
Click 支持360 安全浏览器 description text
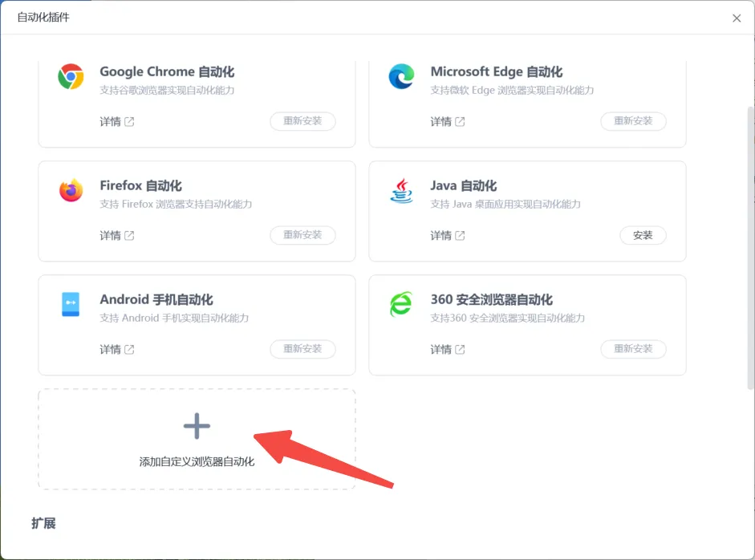point(508,319)
